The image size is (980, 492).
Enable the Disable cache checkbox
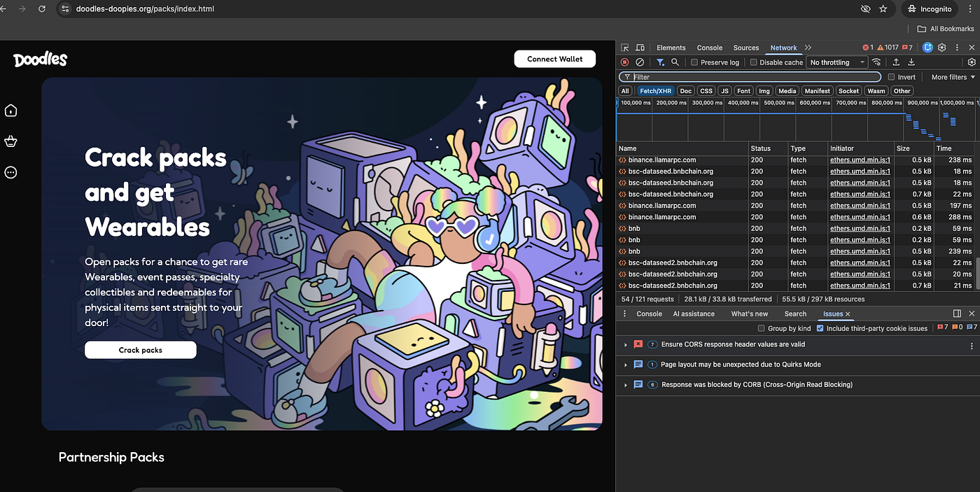pyautogui.click(x=754, y=62)
